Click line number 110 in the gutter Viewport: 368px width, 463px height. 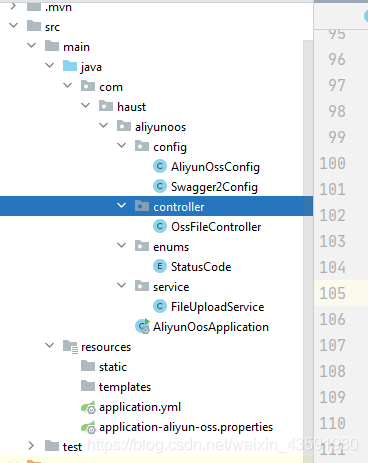(332, 423)
